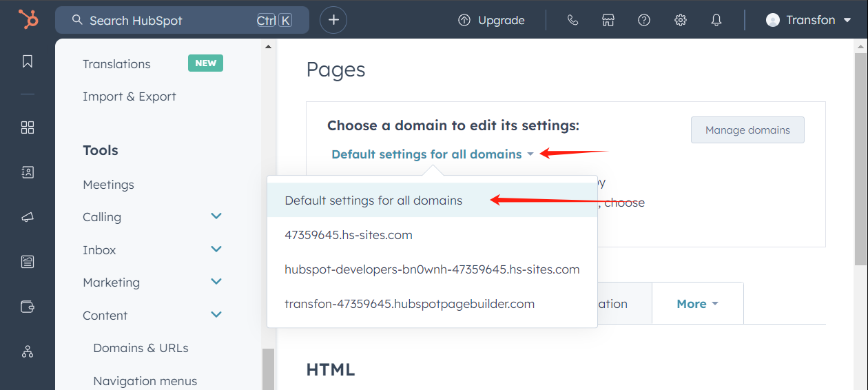
Task: Open the calling phone icon
Action: pos(572,20)
